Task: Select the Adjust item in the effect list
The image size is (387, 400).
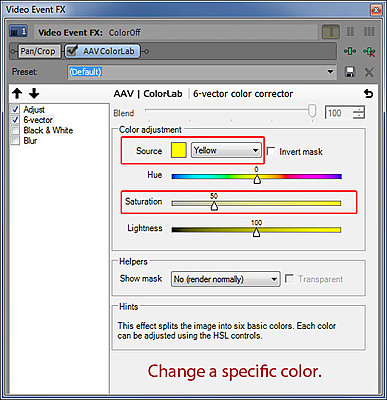Action: tap(34, 109)
